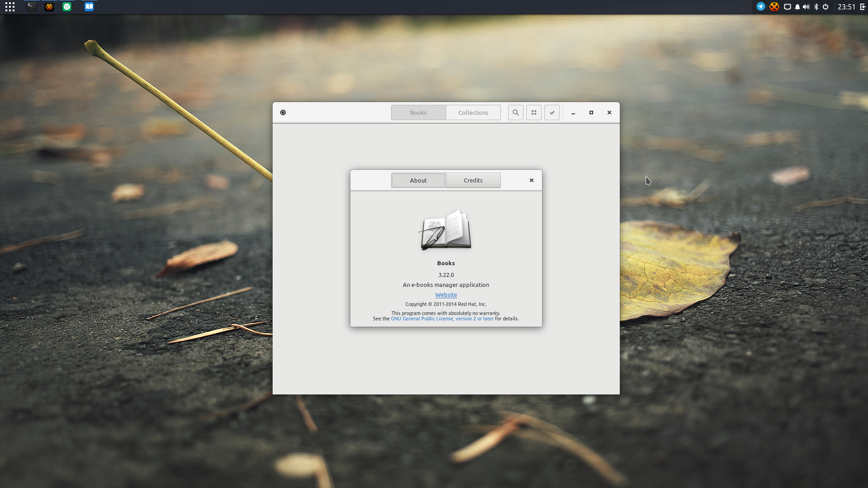Open the applications grid menu
Viewport: 868px width, 488px height.
9,7
